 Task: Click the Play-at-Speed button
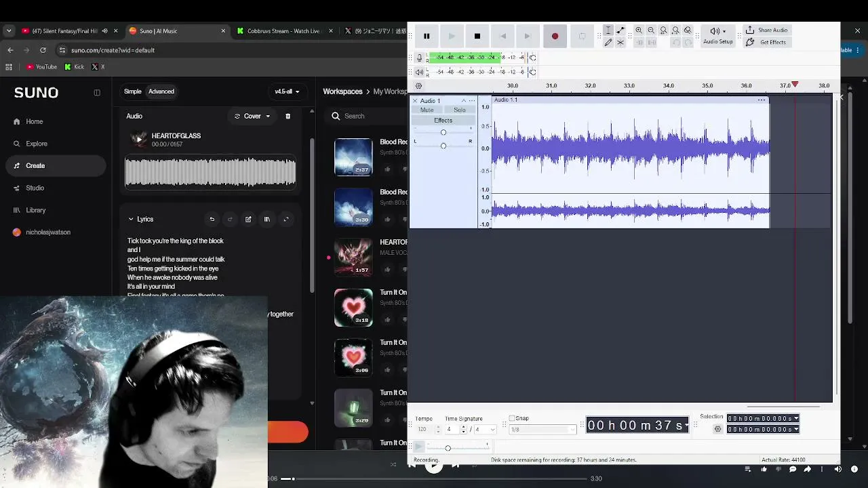click(419, 447)
